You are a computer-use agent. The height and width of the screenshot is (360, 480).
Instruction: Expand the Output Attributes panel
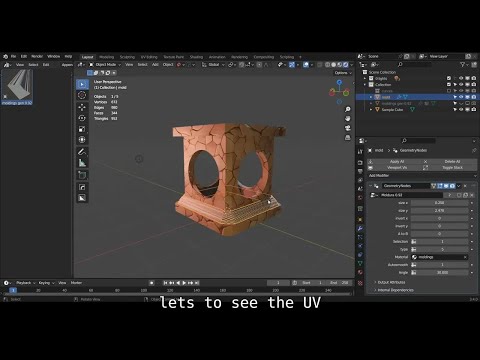point(391,282)
